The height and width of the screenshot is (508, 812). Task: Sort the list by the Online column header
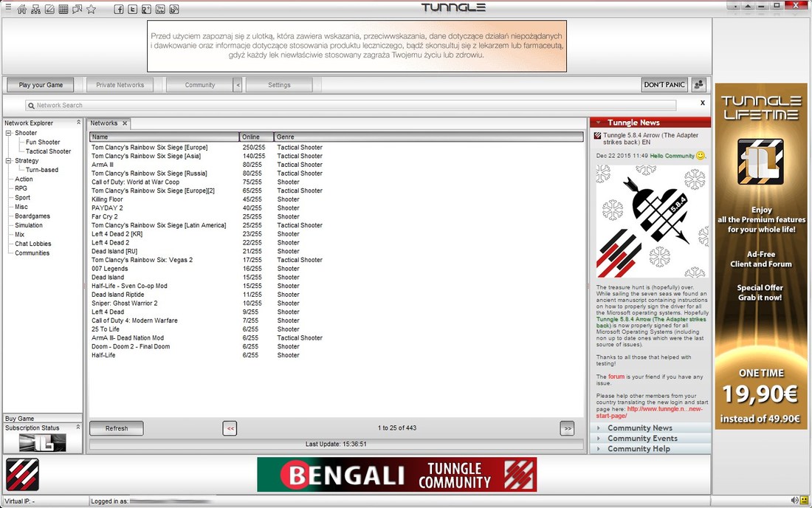click(256, 137)
